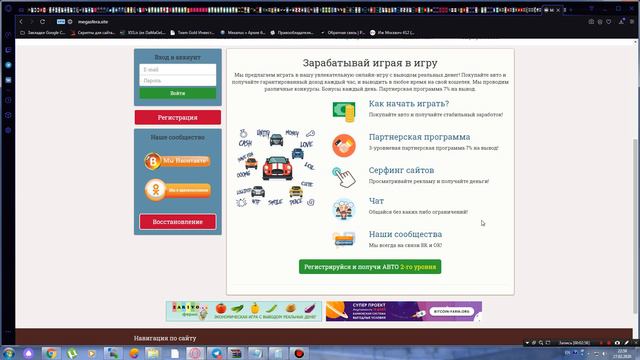
Task: Click the 'Запись' recording timer label
Action: (x=574, y=343)
